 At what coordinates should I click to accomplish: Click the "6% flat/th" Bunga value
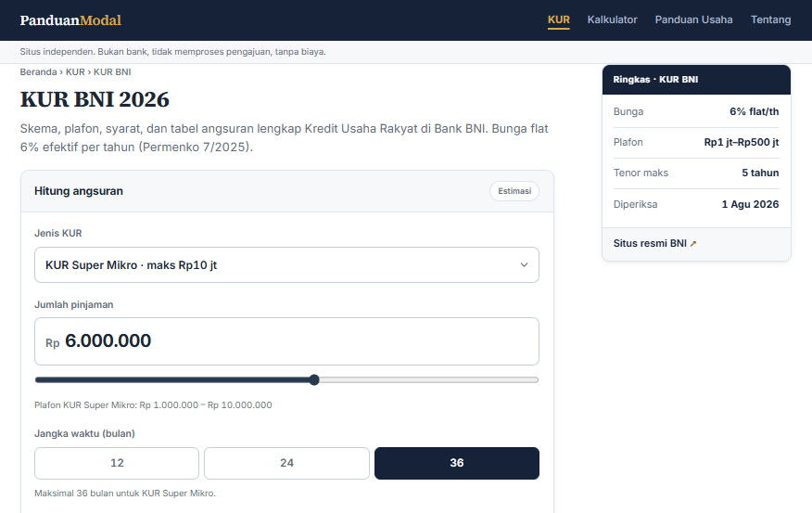click(754, 111)
